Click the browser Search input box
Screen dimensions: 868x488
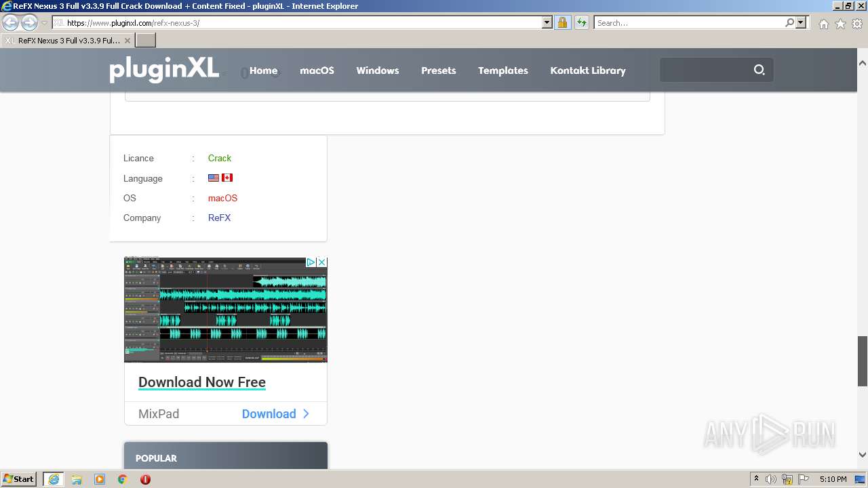688,22
